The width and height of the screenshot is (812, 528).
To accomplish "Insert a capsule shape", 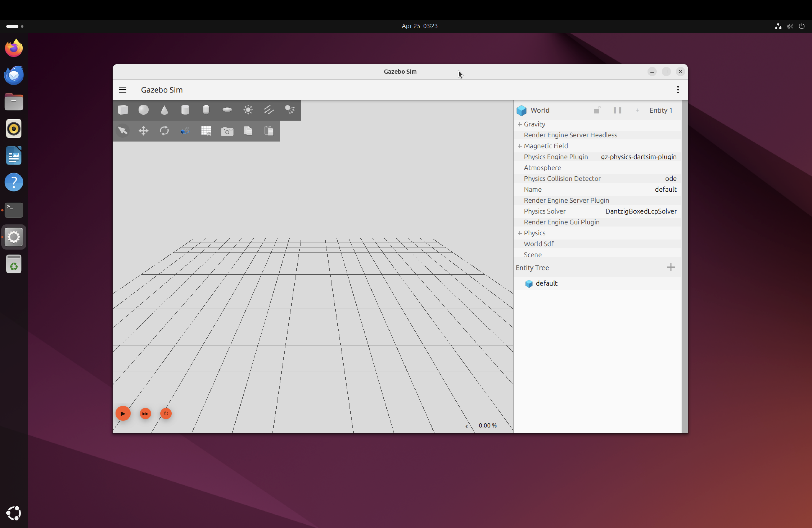I will 206,110.
